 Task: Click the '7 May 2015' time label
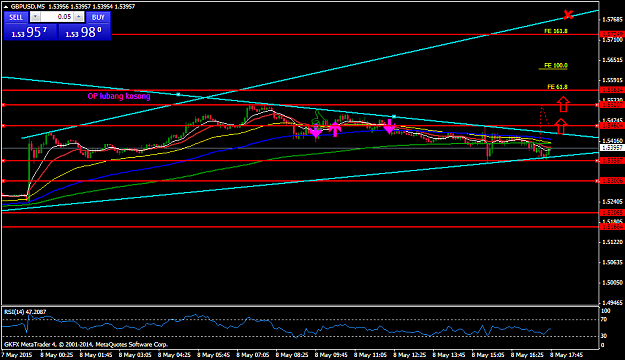(17, 354)
